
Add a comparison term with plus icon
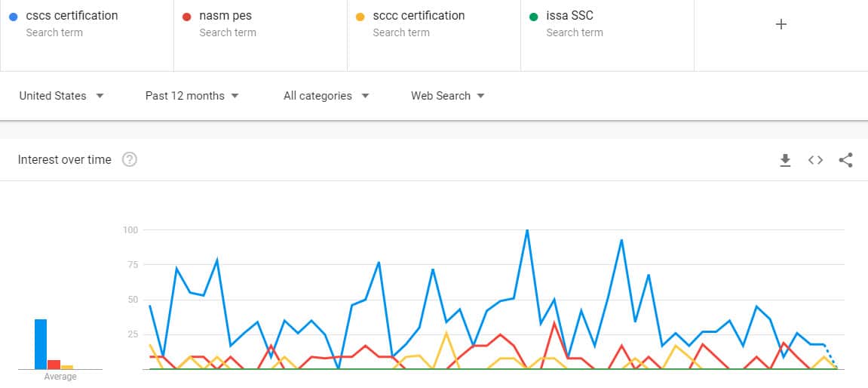click(x=781, y=24)
